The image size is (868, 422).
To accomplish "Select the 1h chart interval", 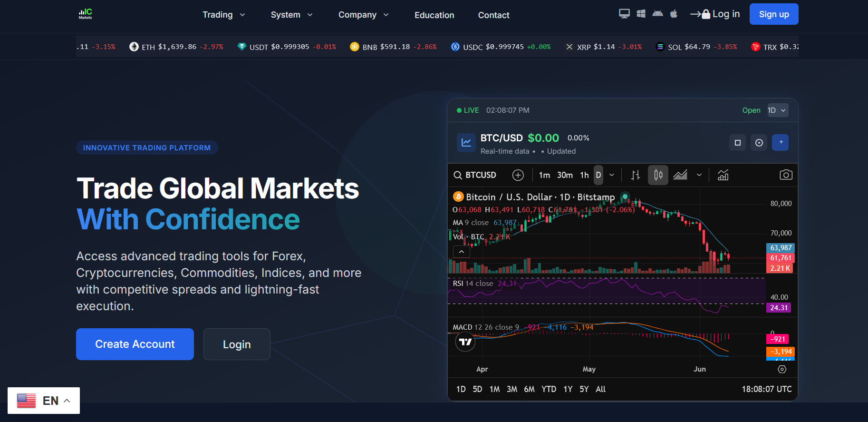I will (x=584, y=175).
